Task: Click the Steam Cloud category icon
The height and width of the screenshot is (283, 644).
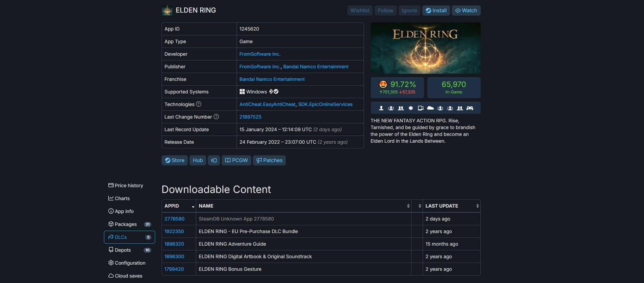Action: point(430,108)
